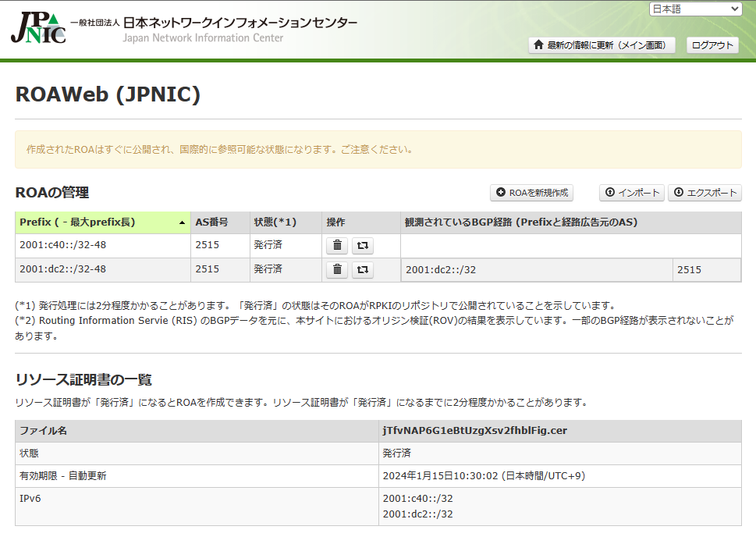Screen dimensions: 756x537
Task: Click the expiry date 2024年1月15日10:30:02
Action: pos(484,475)
